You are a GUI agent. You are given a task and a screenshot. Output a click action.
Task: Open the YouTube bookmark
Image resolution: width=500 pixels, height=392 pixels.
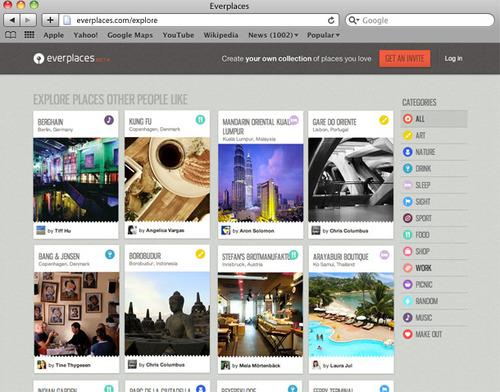(178, 35)
